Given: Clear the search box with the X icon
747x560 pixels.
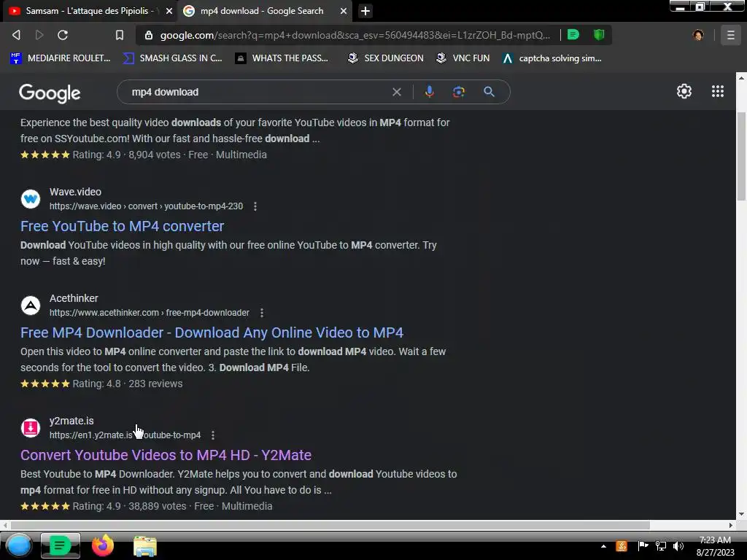Looking at the screenshot, I should pos(396,92).
